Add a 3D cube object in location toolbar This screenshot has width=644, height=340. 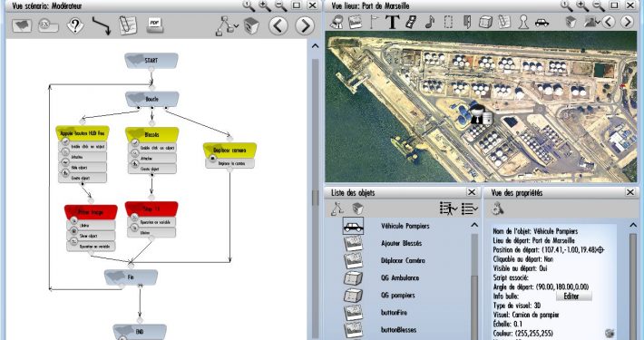coord(485,22)
